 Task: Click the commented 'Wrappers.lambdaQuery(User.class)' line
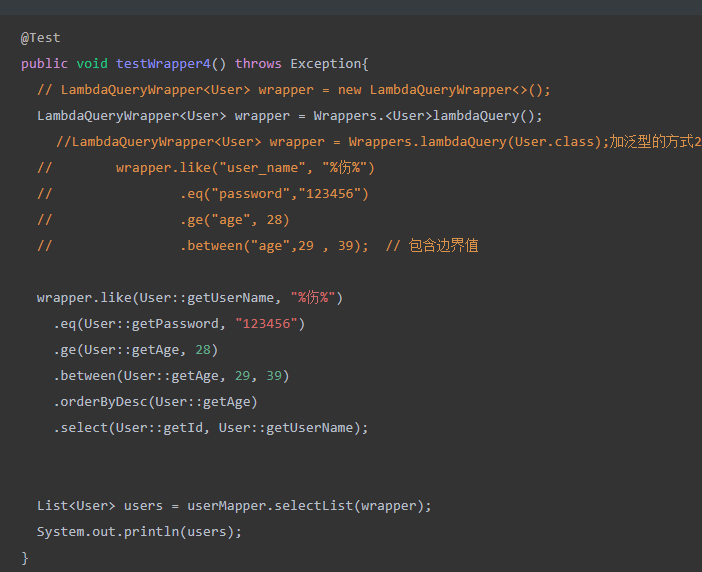click(x=379, y=141)
